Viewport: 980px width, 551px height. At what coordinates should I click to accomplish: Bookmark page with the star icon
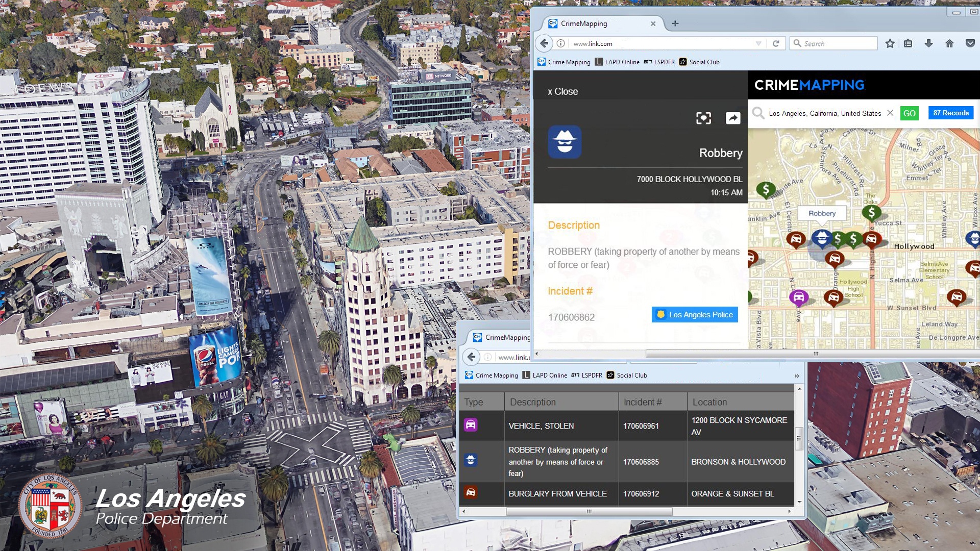[x=890, y=43]
